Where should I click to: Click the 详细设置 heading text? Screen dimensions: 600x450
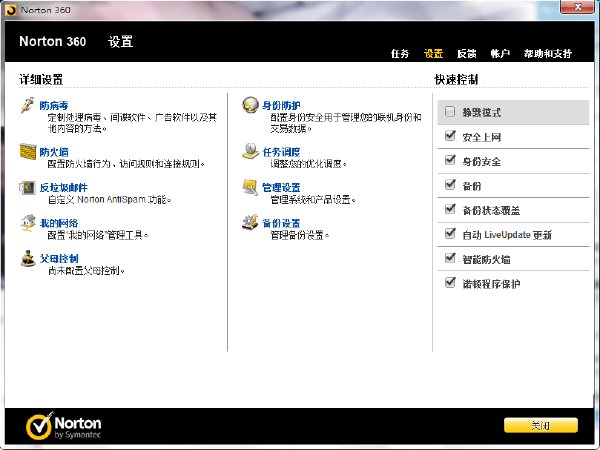pyautogui.click(x=41, y=80)
